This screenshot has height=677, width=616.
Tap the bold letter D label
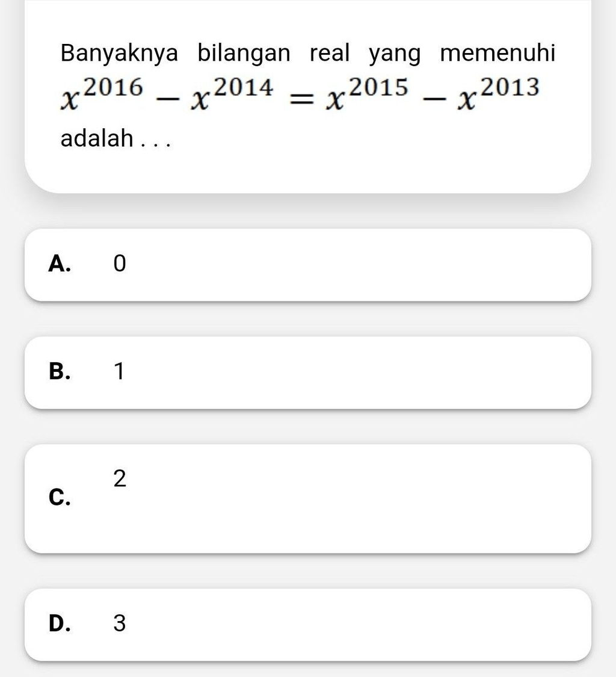pyautogui.click(x=60, y=623)
